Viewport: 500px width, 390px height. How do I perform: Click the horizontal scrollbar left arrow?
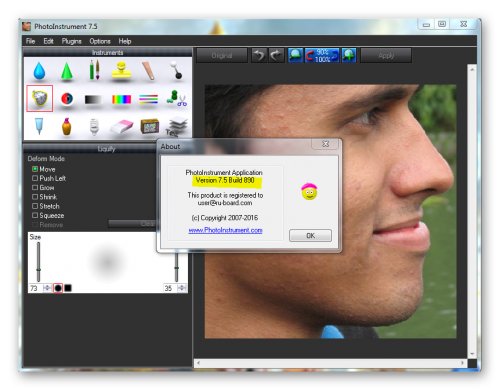[199, 363]
